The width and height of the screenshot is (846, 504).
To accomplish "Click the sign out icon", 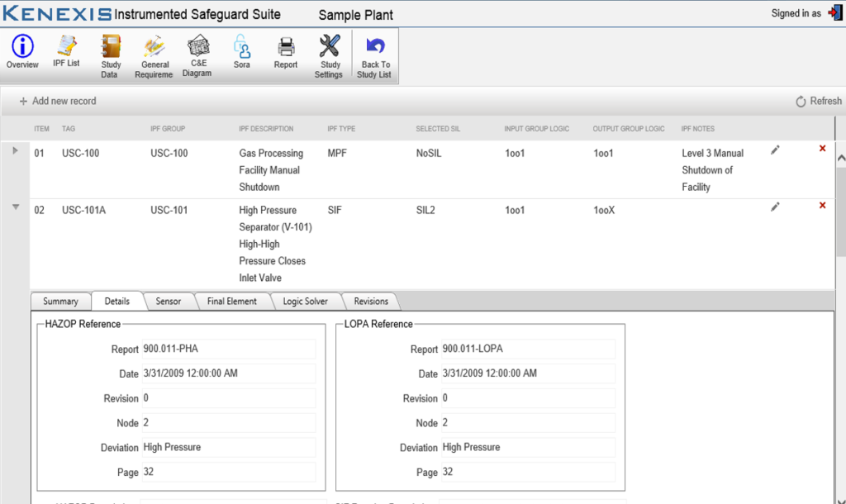I will tap(834, 13).
